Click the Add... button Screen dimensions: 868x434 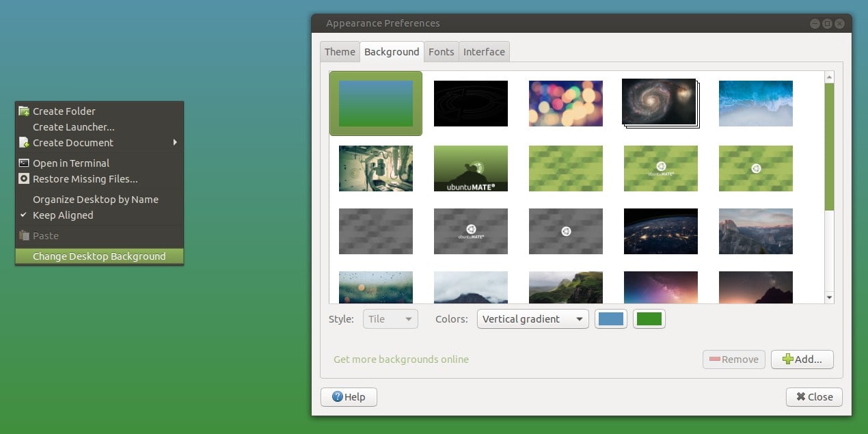tap(802, 360)
